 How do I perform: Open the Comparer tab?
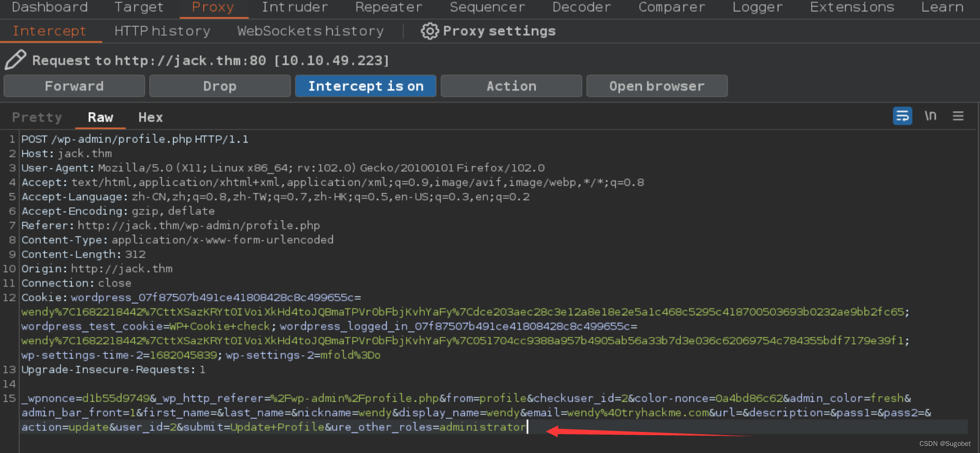(671, 7)
